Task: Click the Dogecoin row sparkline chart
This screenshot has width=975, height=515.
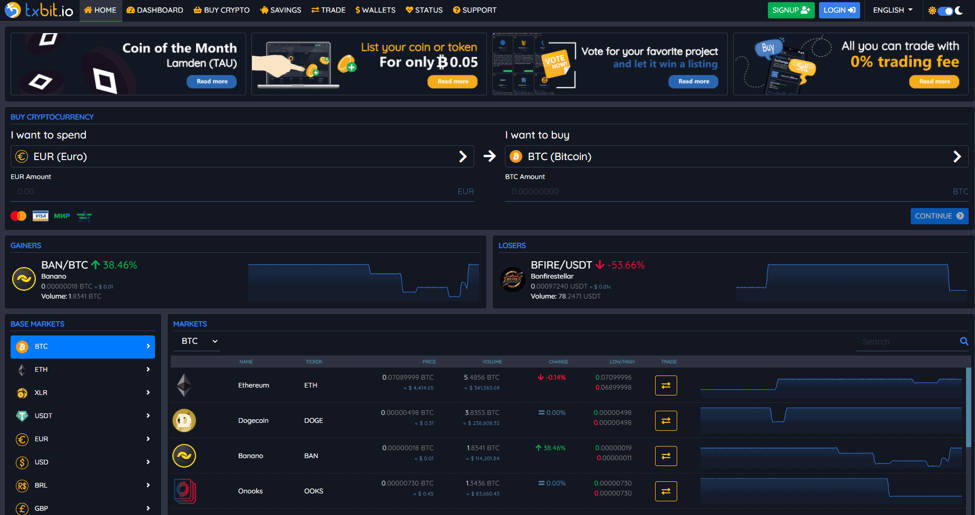Action: pos(831,420)
